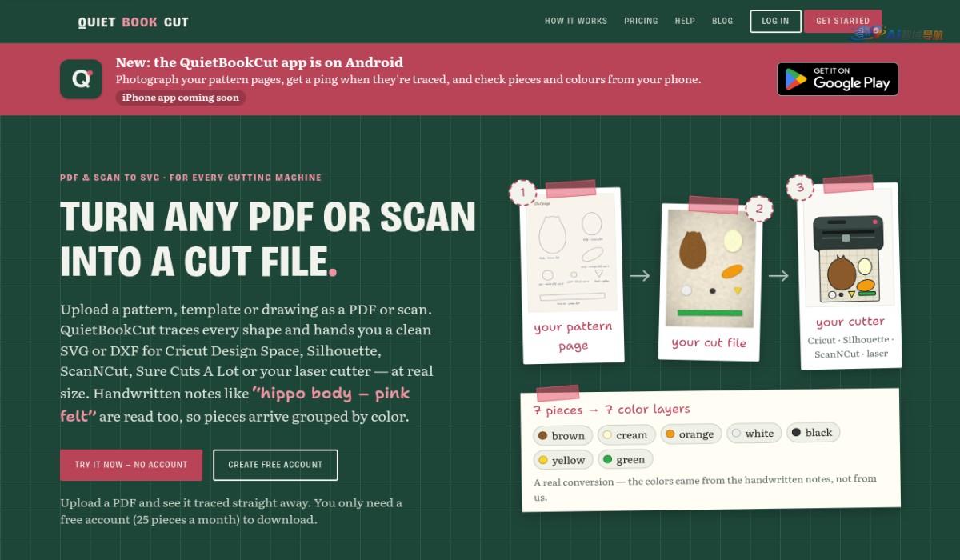Visit the Blog
Image resolution: width=960 pixels, height=560 pixels.
[x=722, y=21]
